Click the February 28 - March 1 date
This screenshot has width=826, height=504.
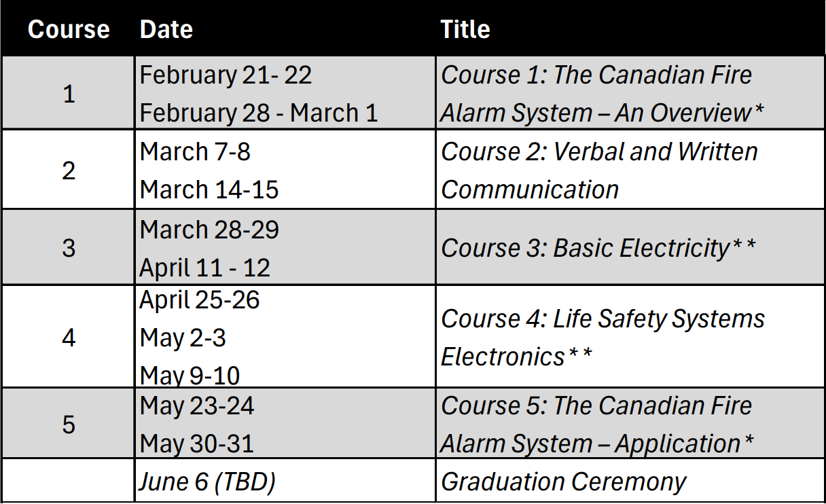click(259, 113)
